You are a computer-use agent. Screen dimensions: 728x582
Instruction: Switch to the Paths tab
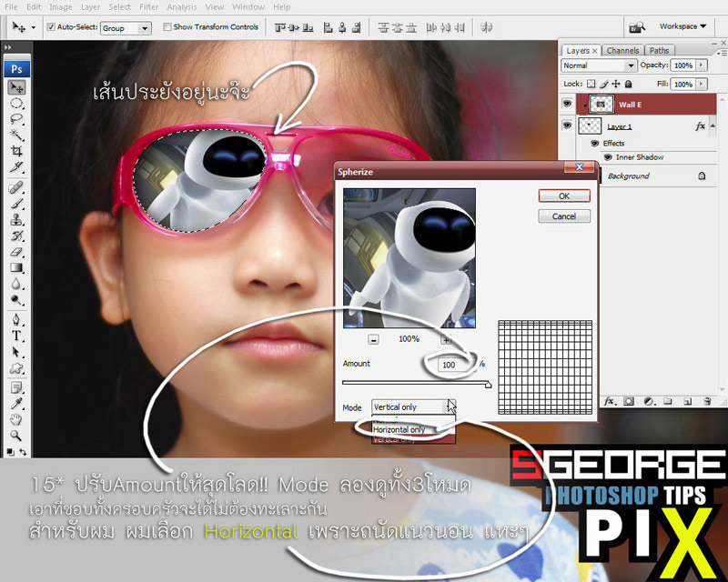click(x=659, y=51)
